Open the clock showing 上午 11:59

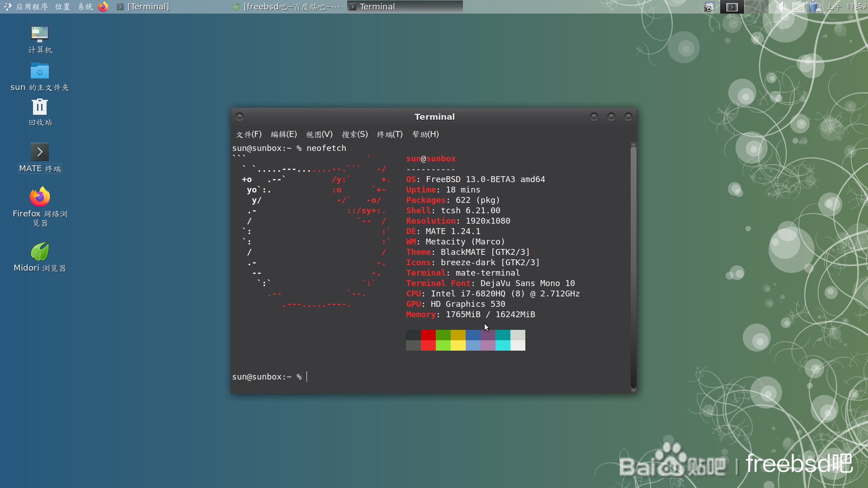(x=846, y=7)
